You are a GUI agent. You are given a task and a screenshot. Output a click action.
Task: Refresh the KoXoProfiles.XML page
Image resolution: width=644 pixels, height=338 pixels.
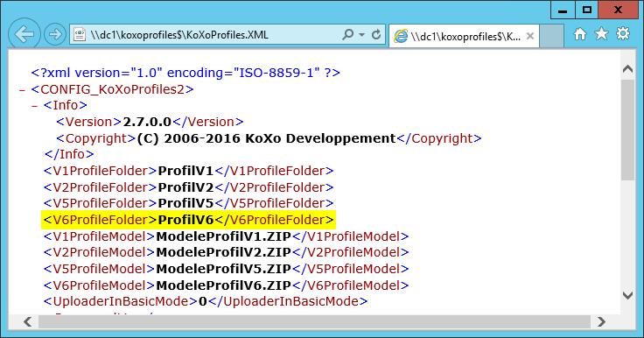(375, 34)
